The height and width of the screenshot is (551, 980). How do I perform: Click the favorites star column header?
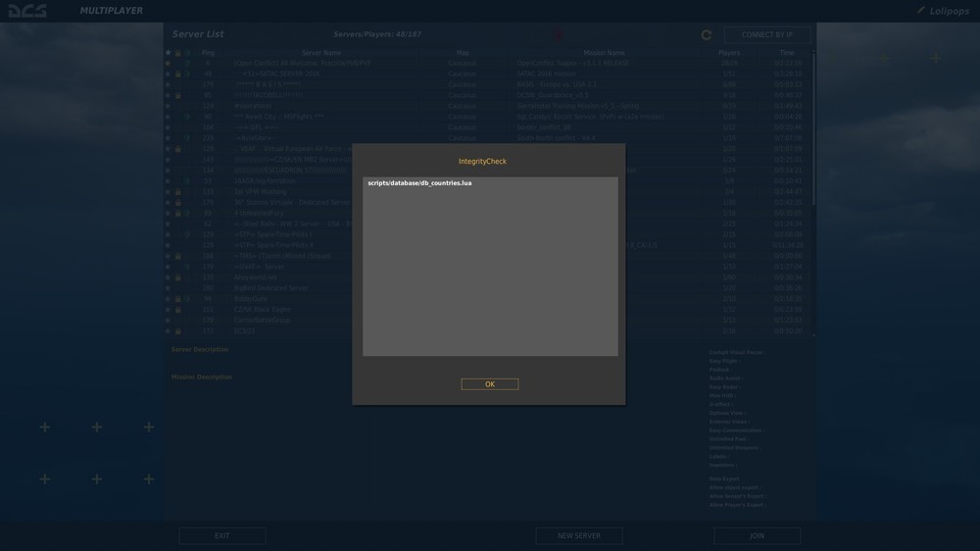(x=168, y=53)
